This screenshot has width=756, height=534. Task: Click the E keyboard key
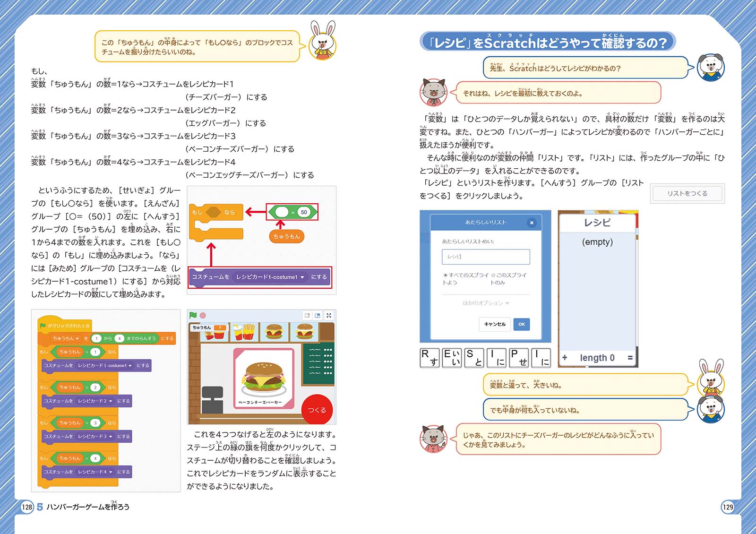(452, 358)
